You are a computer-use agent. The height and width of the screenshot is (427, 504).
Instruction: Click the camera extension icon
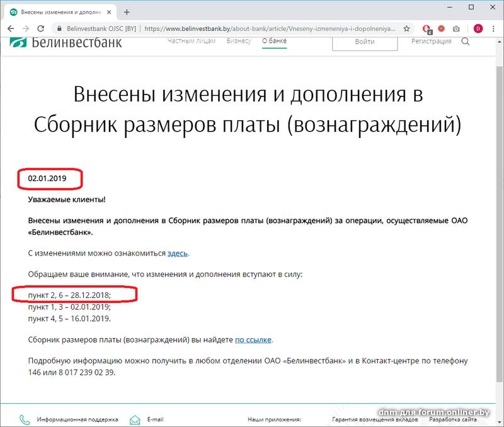pyautogui.click(x=456, y=29)
